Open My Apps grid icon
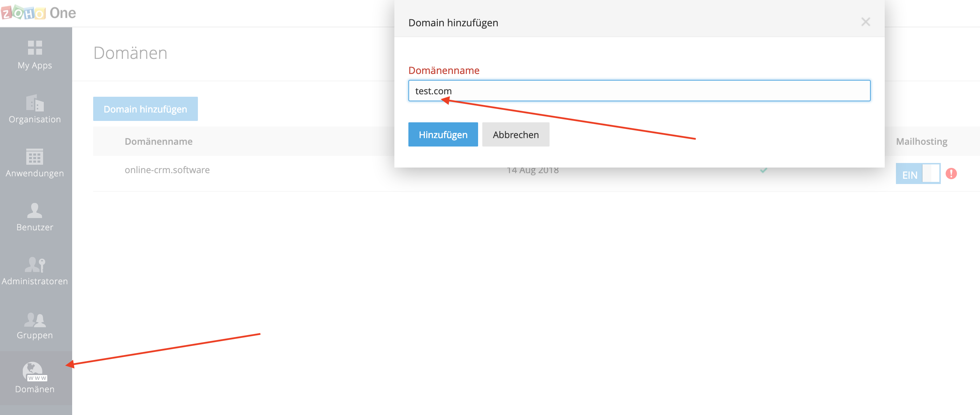Screen dimensions: 980x415 point(35,48)
